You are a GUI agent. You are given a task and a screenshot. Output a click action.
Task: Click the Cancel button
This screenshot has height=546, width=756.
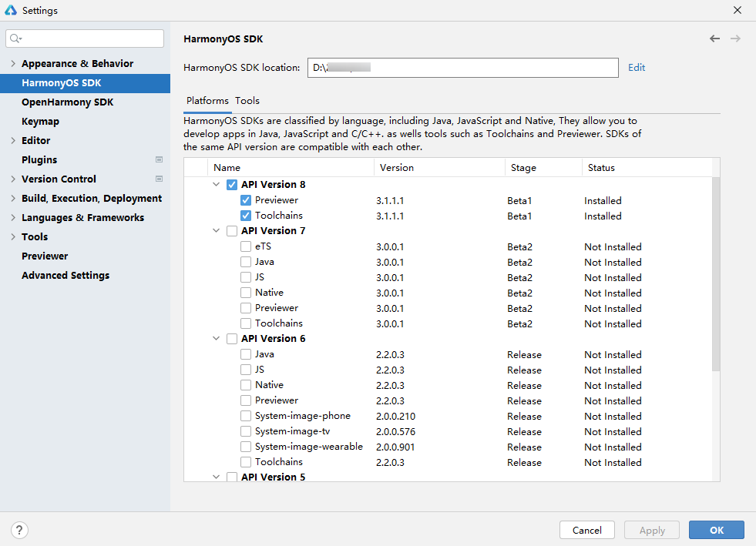tap(586, 530)
